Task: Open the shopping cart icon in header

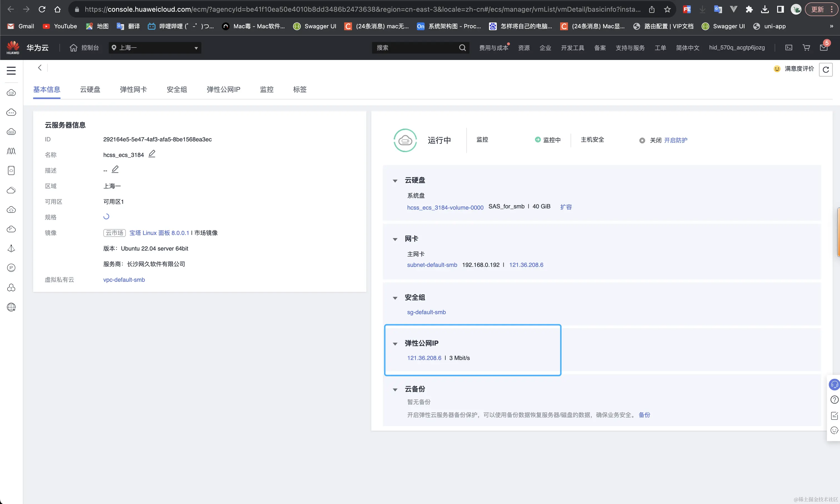Action: [806, 47]
